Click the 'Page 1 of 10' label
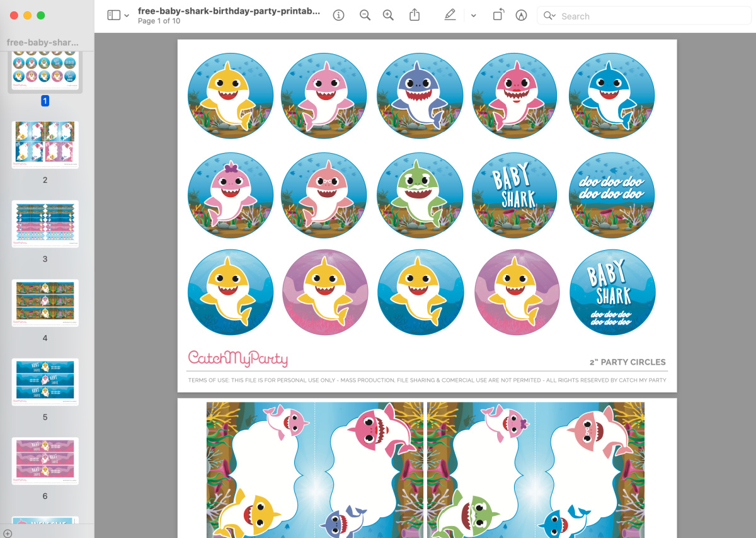 (159, 21)
